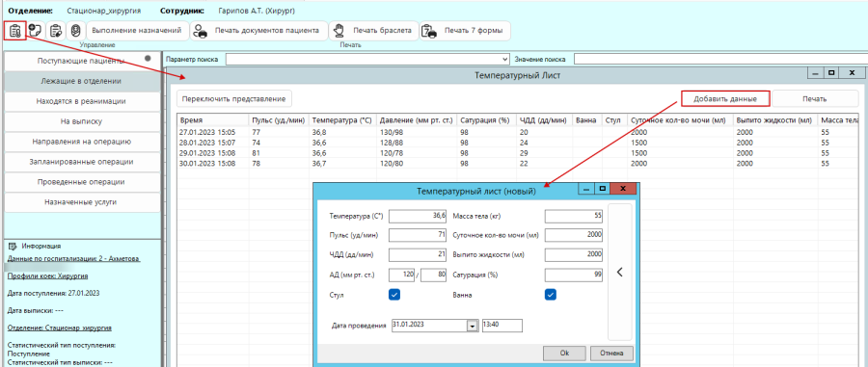Click the fingerprint-style toolbar icon

coord(76,31)
